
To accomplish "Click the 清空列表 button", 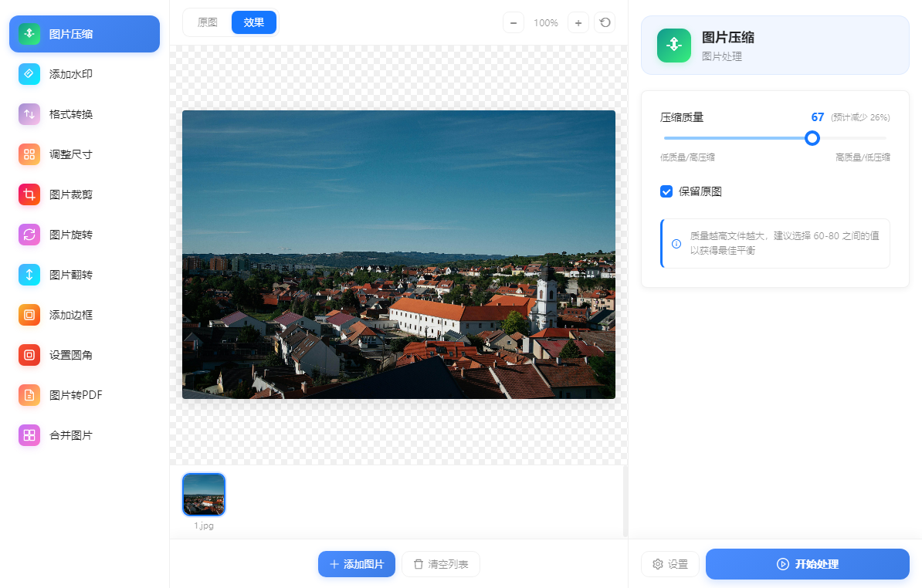I will 440,564.
